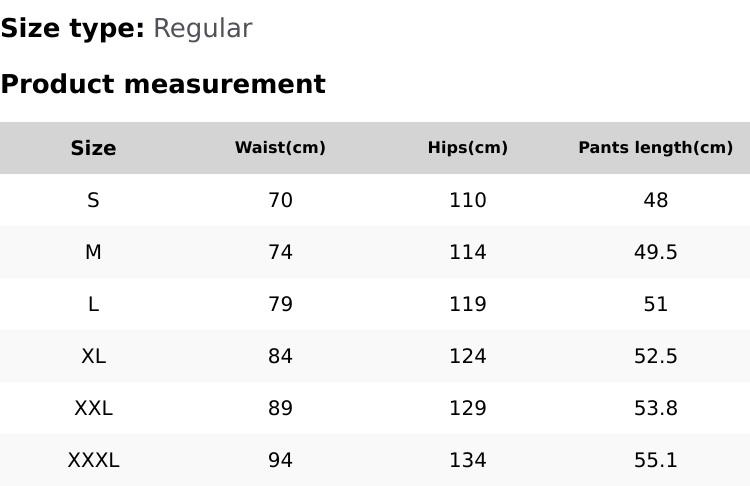Click hips value 129 for XXL

pyautogui.click(x=467, y=408)
